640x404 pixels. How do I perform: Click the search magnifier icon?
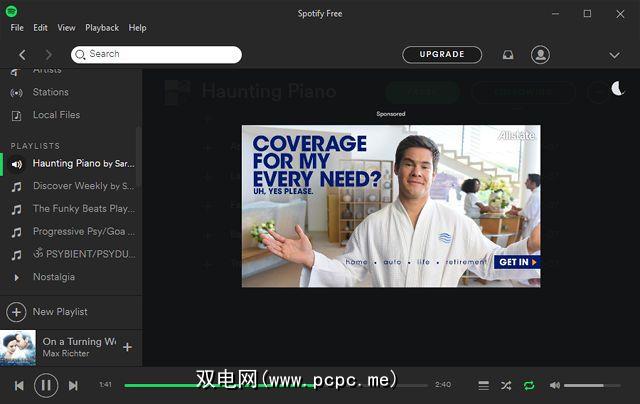coord(80,55)
